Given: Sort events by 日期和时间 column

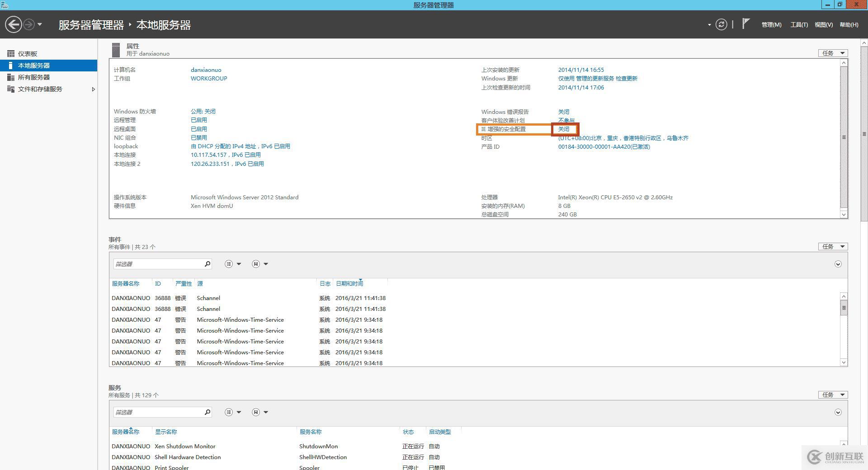Looking at the screenshot, I should tap(349, 284).
